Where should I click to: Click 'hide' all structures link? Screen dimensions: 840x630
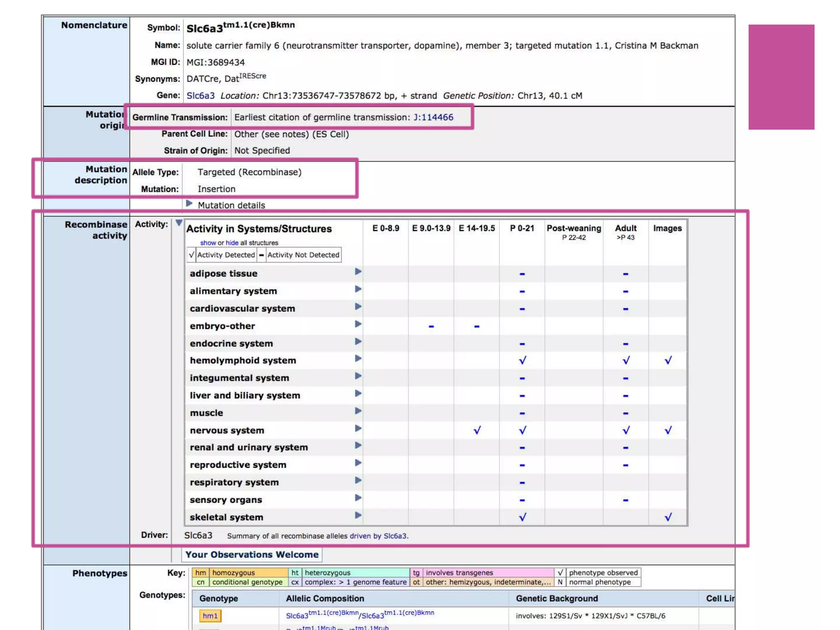(x=232, y=243)
